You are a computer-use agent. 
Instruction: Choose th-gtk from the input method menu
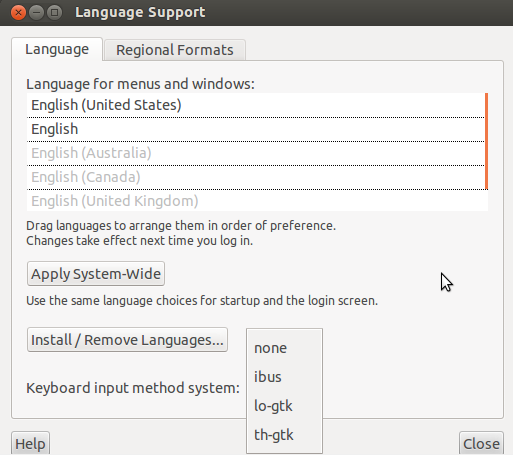click(x=284, y=435)
